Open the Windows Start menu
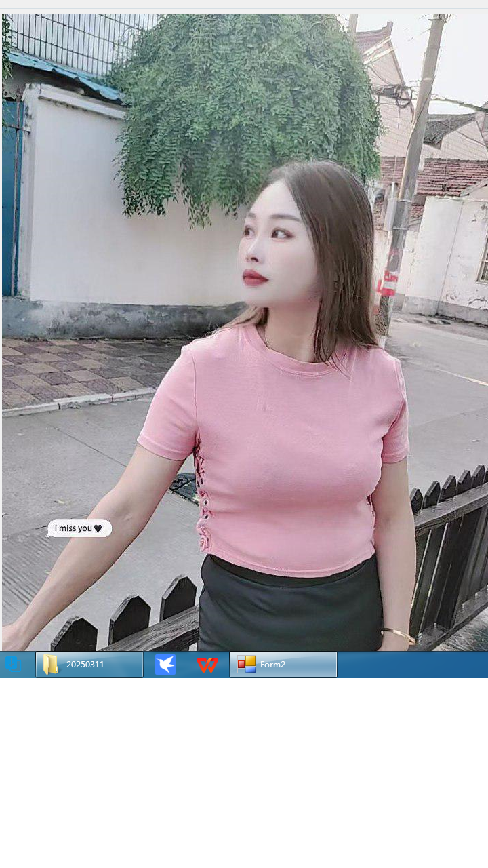 14,665
